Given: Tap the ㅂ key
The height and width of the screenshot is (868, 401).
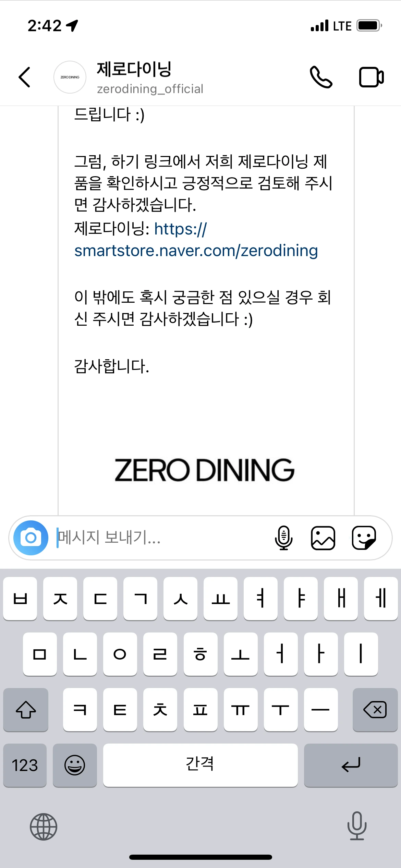Looking at the screenshot, I should 20,599.
